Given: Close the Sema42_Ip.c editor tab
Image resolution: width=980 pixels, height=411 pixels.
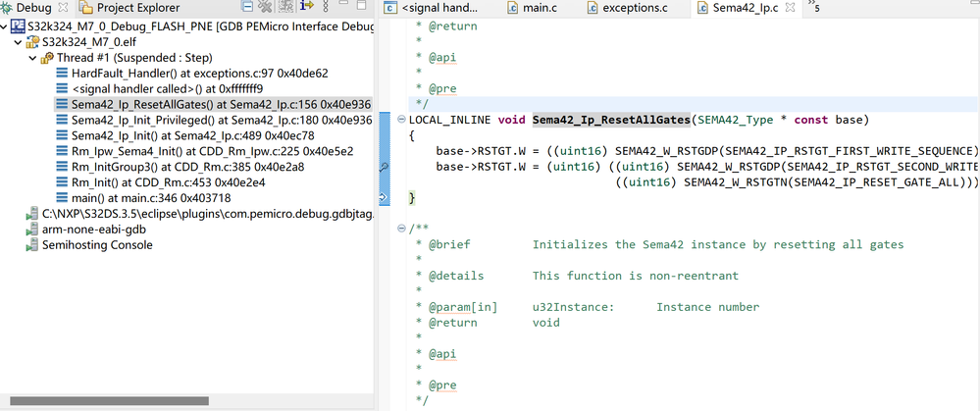Looking at the screenshot, I should click(790, 8).
